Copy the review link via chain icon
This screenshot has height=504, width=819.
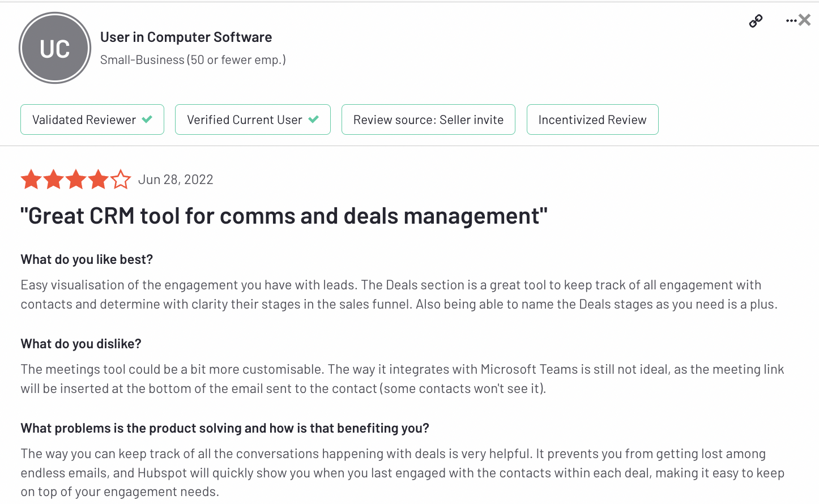(x=756, y=22)
